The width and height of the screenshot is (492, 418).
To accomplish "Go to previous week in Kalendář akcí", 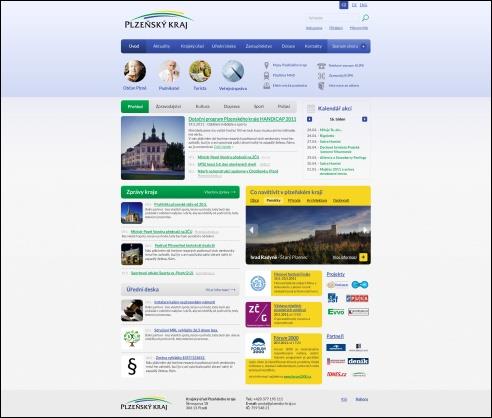I will tap(309, 119).
